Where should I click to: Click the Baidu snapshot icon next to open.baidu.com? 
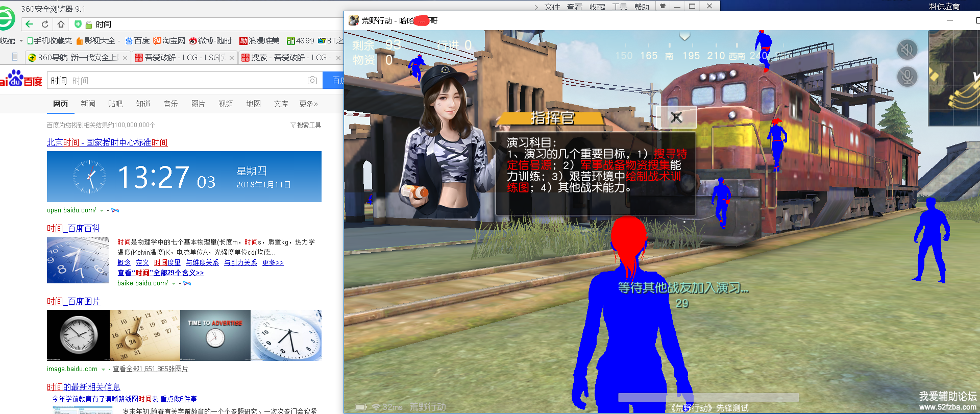[115, 210]
